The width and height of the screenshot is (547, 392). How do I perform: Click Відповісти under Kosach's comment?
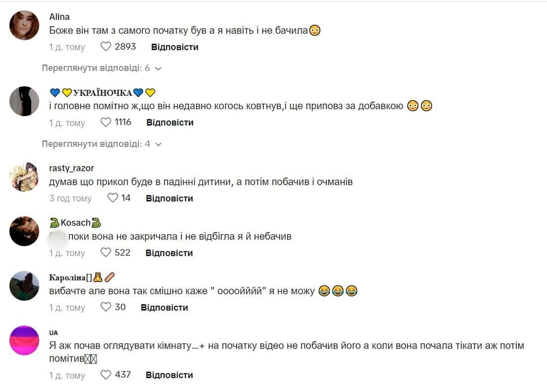pos(169,253)
